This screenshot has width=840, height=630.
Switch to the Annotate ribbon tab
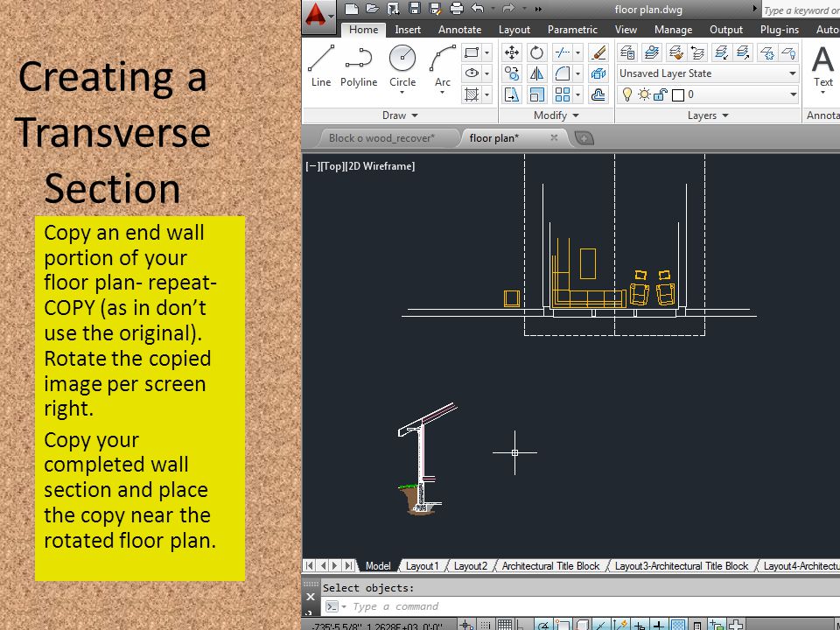pos(459,30)
